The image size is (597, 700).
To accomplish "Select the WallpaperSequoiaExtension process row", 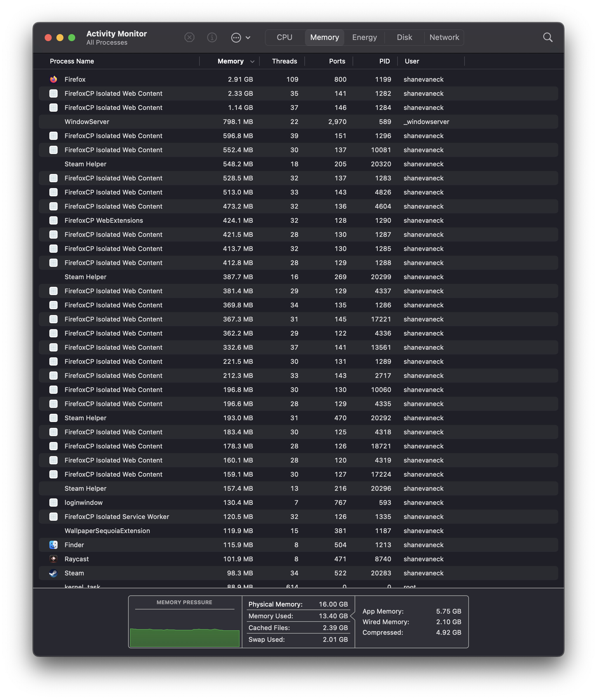I will tap(298, 531).
